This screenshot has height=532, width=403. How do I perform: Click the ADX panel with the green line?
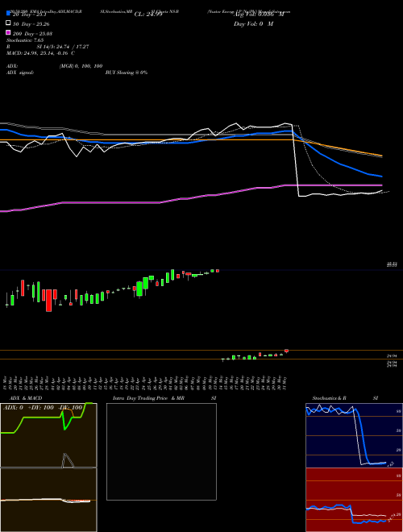point(48,435)
